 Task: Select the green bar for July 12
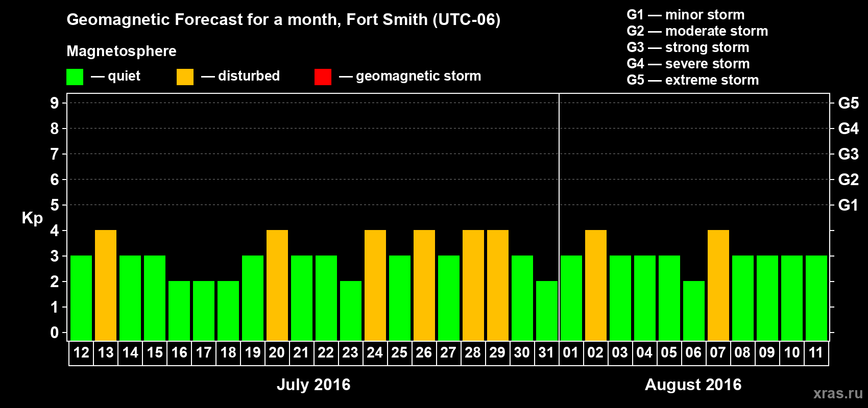tap(81, 298)
